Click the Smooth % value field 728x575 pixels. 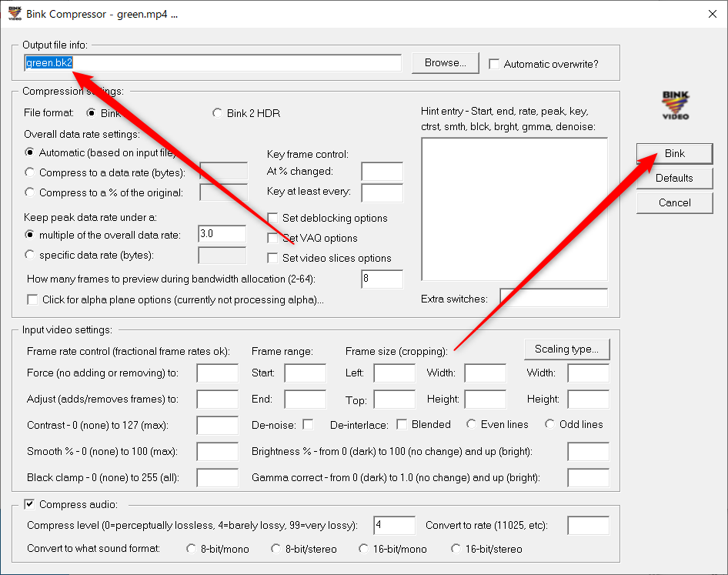click(217, 451)
